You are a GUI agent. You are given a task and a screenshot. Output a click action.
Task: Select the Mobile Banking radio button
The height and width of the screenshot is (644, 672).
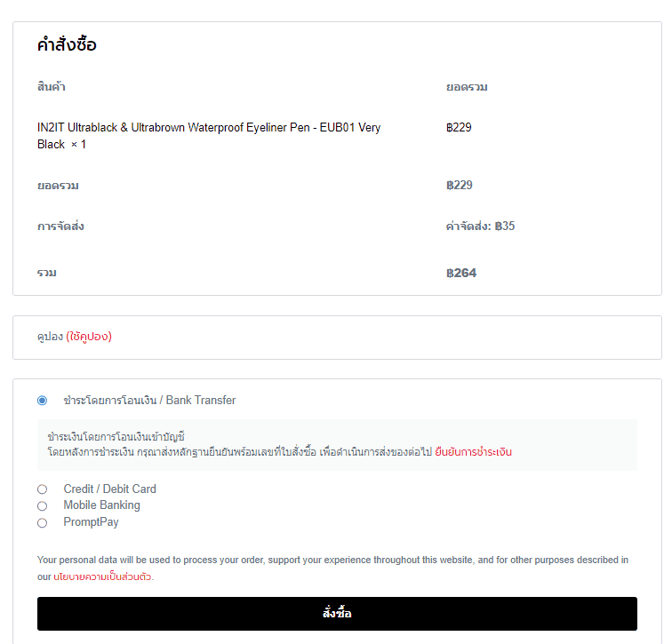[x=42, y=506]
